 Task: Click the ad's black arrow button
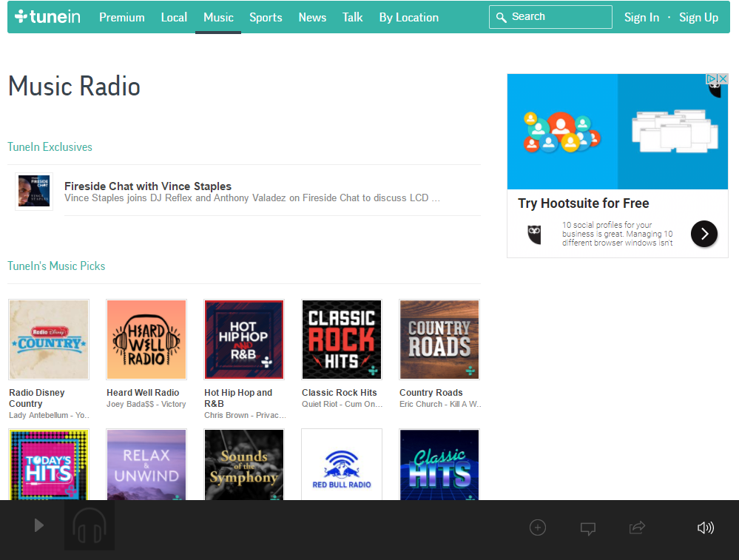(x=704, y=234)
